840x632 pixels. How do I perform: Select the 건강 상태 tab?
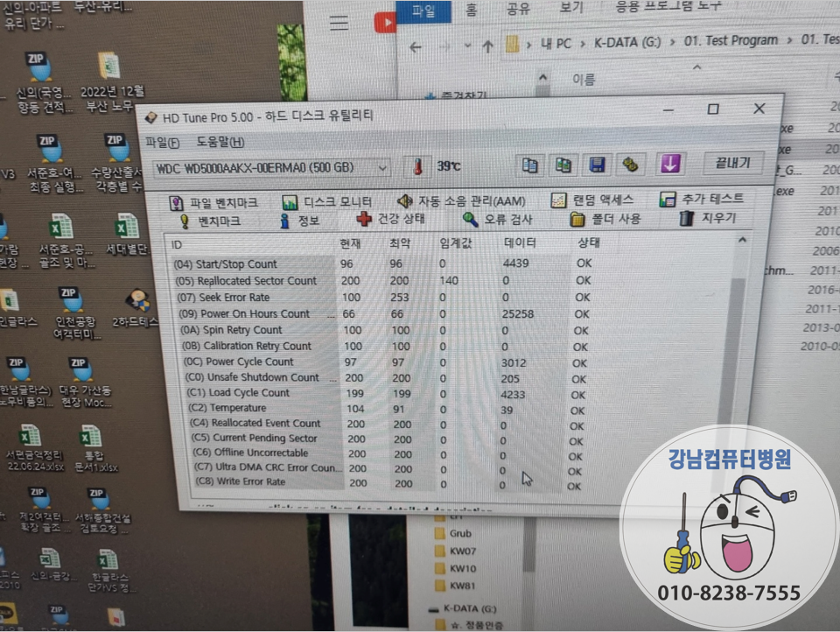(391, 219)
